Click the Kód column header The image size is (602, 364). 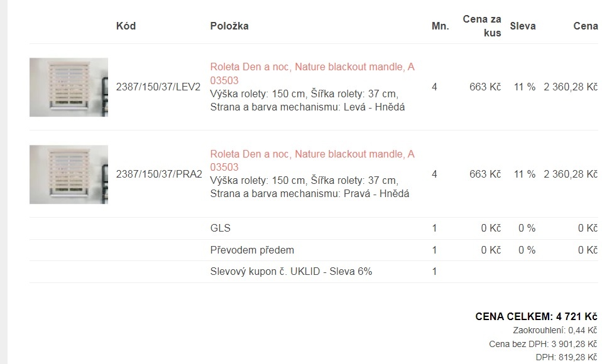126,26
